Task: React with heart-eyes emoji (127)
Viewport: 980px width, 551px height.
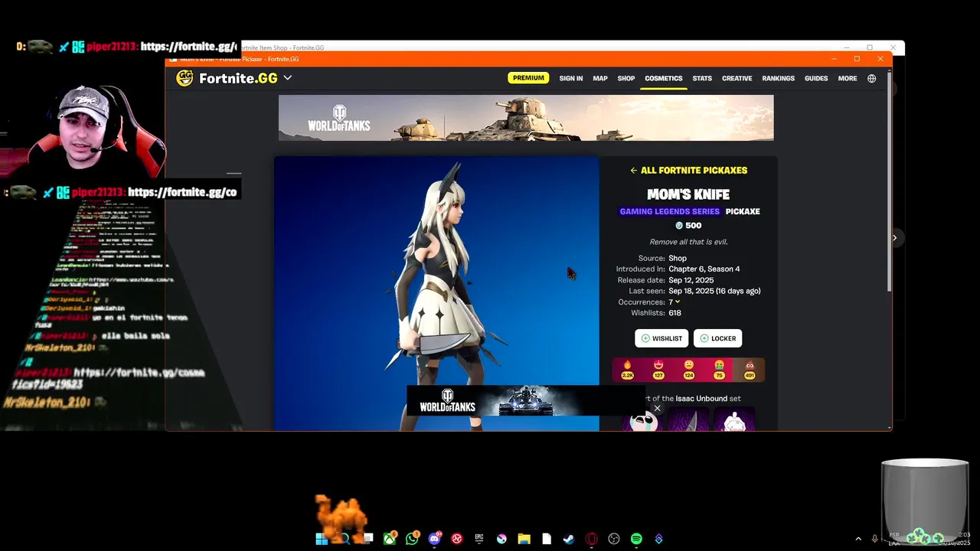Action: pyautogui.click(x=658, y=370)
